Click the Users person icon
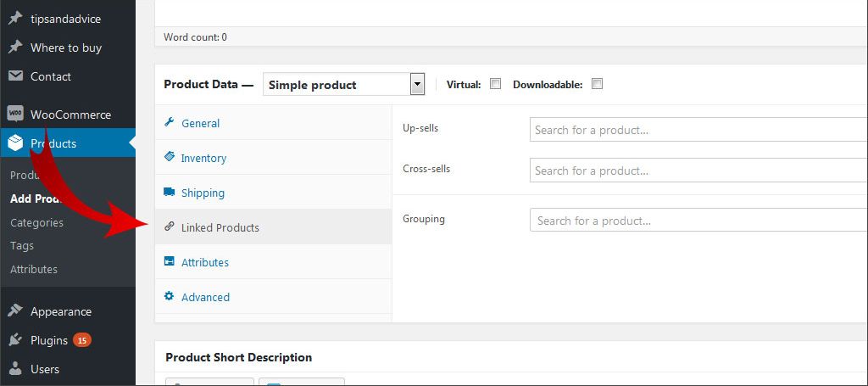The image size is (868, 386). point(15,369)
